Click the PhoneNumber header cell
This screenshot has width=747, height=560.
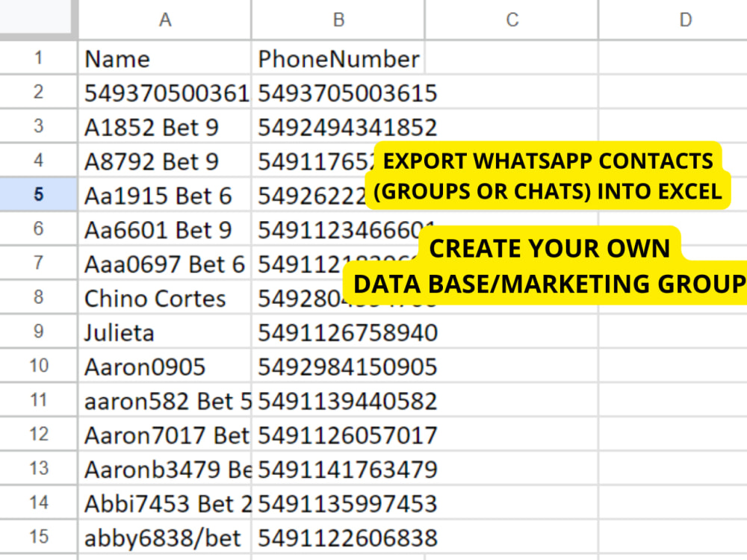point(339,58)
